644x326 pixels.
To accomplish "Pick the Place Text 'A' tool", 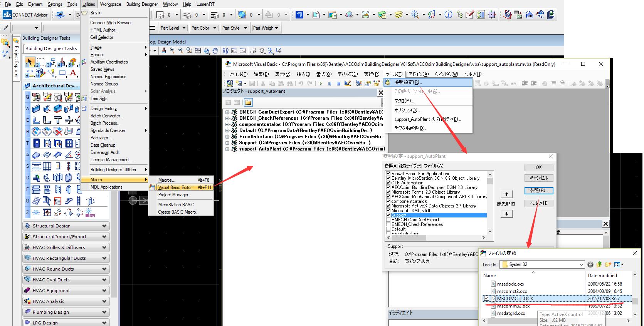I will coord(73,73).
